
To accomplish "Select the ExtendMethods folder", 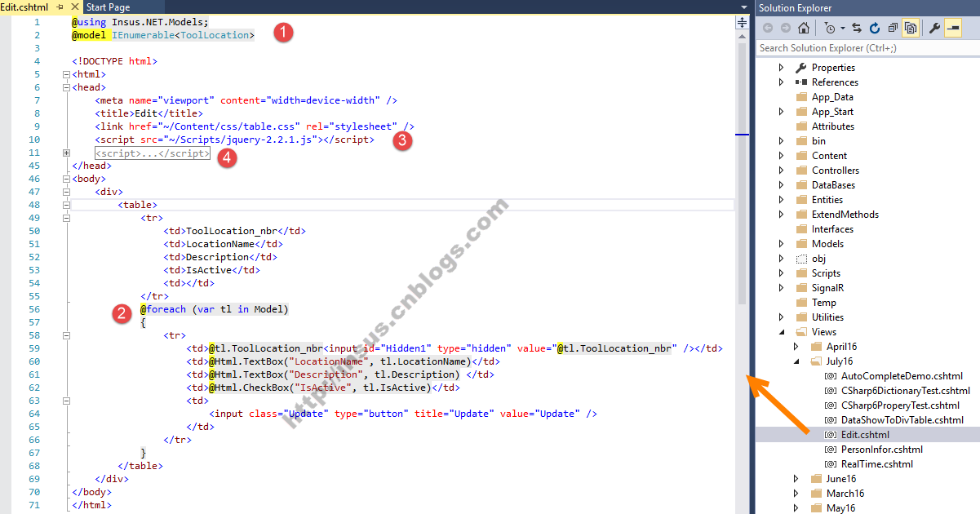I will click(845, 215).
